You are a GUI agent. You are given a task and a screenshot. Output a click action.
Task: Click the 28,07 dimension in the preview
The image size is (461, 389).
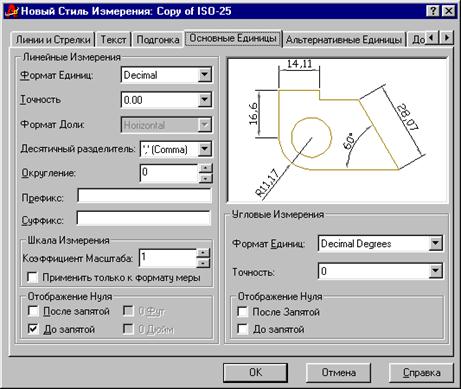click(407, 117)
